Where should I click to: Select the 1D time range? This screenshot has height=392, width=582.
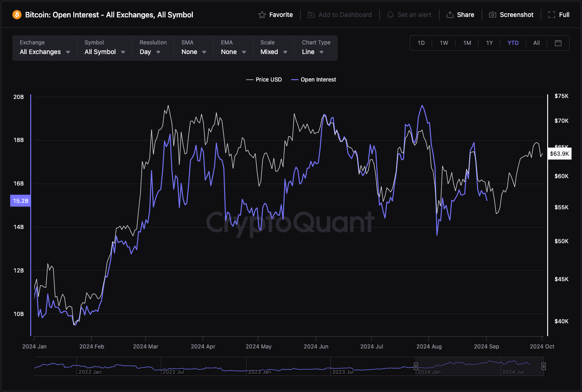coord(421,43)
